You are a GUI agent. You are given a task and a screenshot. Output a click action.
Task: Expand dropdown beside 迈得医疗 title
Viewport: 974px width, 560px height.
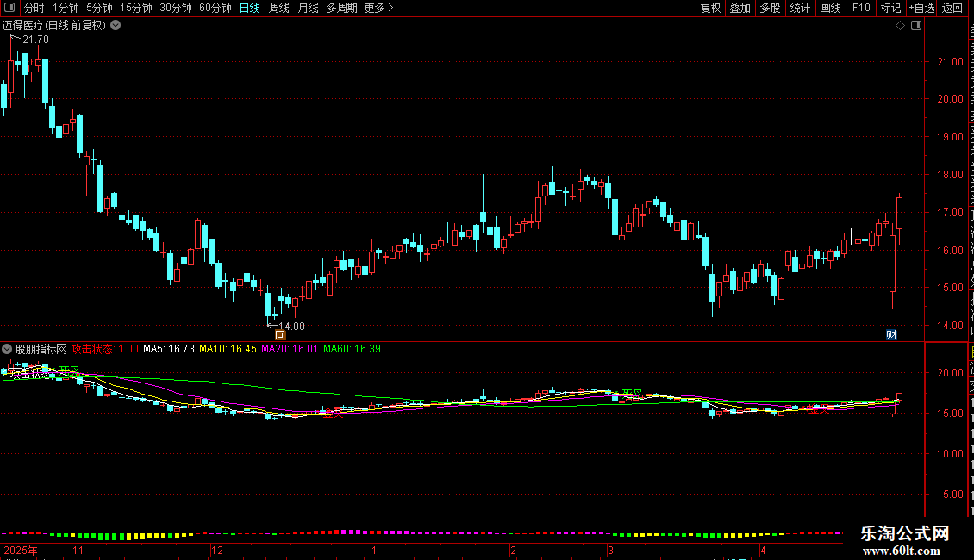pos(116,26)
